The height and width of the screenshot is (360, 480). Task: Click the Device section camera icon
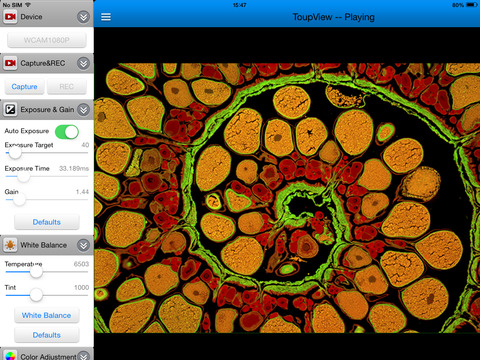[10, 16]
